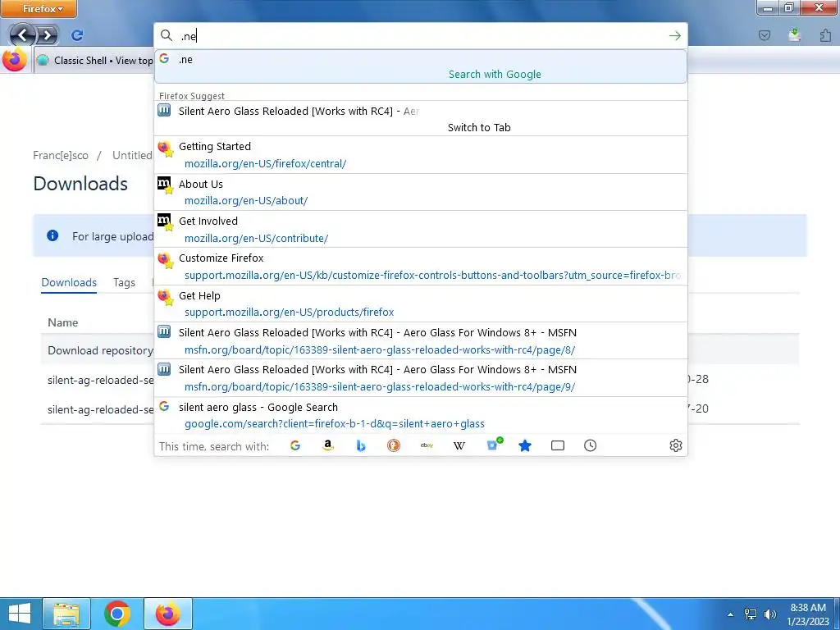Click the Franc[e]sco breadcrumb link
840x630 pixels.
coord(61,155)
